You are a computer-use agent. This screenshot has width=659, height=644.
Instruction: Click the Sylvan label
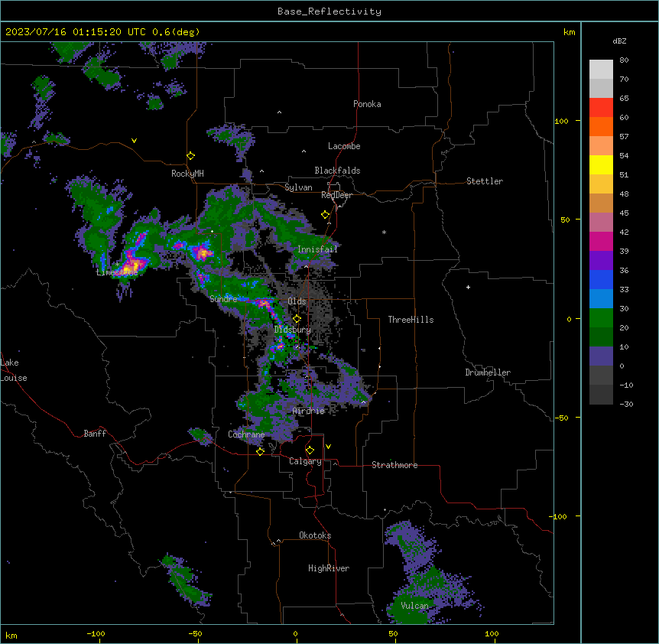pos(298,187)
